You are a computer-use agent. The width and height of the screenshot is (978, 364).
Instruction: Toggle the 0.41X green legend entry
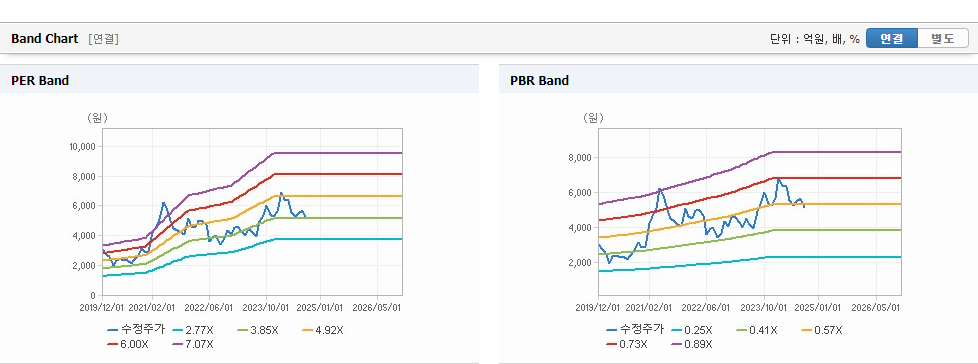click(757, 330)
